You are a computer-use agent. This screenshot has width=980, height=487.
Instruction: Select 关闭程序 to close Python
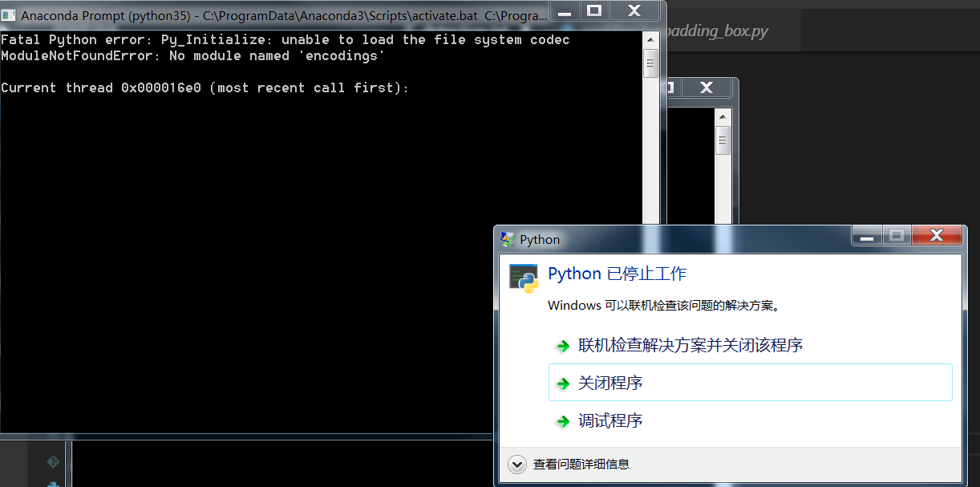pyautogui.click(x=750, y=383)
